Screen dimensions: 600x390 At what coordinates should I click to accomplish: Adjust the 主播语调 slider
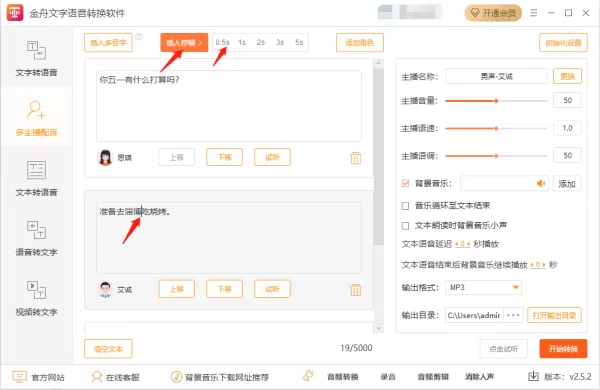(x=496, y=156)
